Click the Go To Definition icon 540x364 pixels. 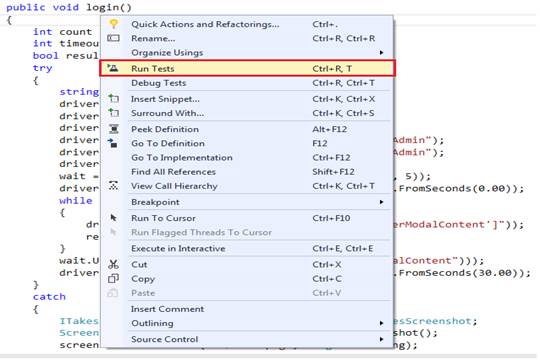(113, 143)
